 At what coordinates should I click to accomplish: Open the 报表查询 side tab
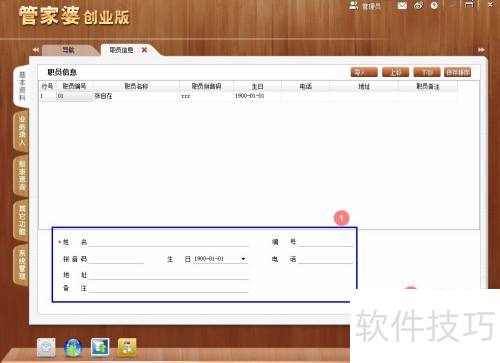click(x=22, y=176)
